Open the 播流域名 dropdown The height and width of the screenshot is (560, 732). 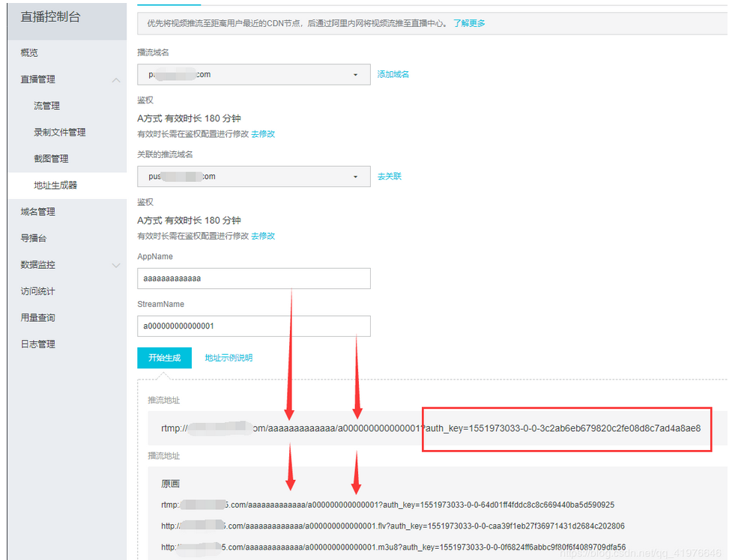click(254, 75)
